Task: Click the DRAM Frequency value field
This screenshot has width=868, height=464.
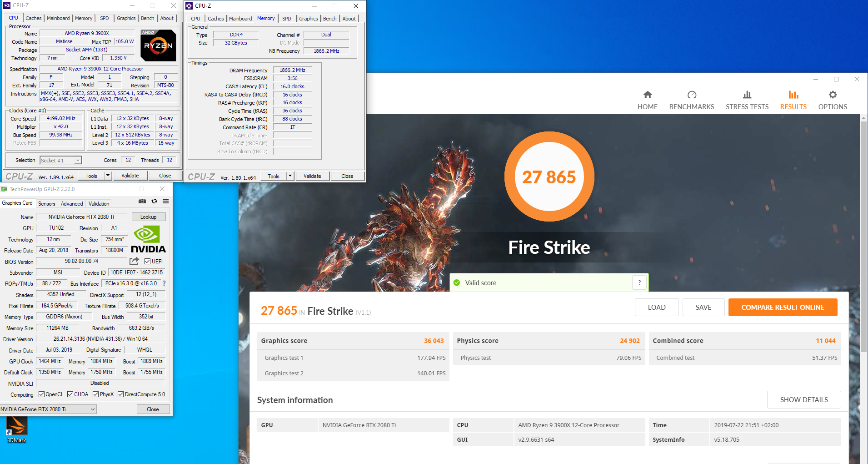Action: (292, 70)
